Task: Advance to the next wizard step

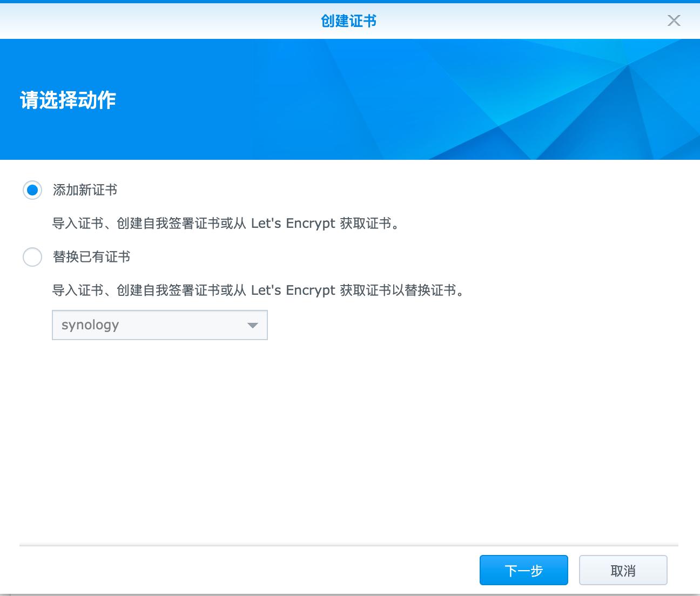Action: pyautogui.click(x=523, y=570)
